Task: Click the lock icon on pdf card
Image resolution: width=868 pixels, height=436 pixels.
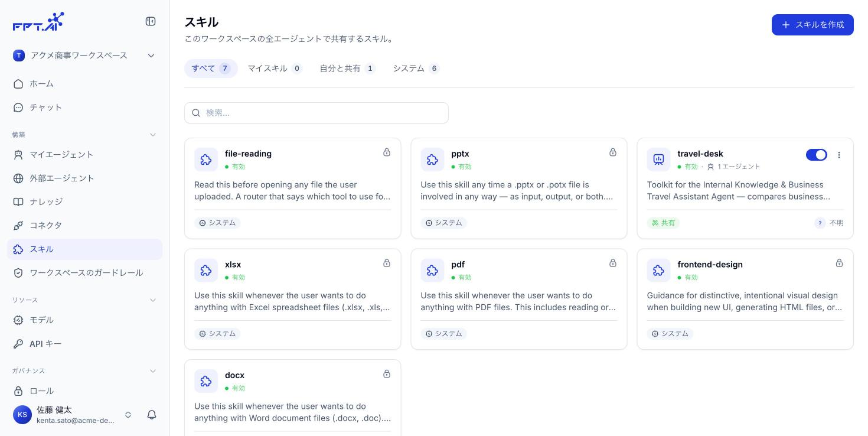Action: [x=613, y=263]
